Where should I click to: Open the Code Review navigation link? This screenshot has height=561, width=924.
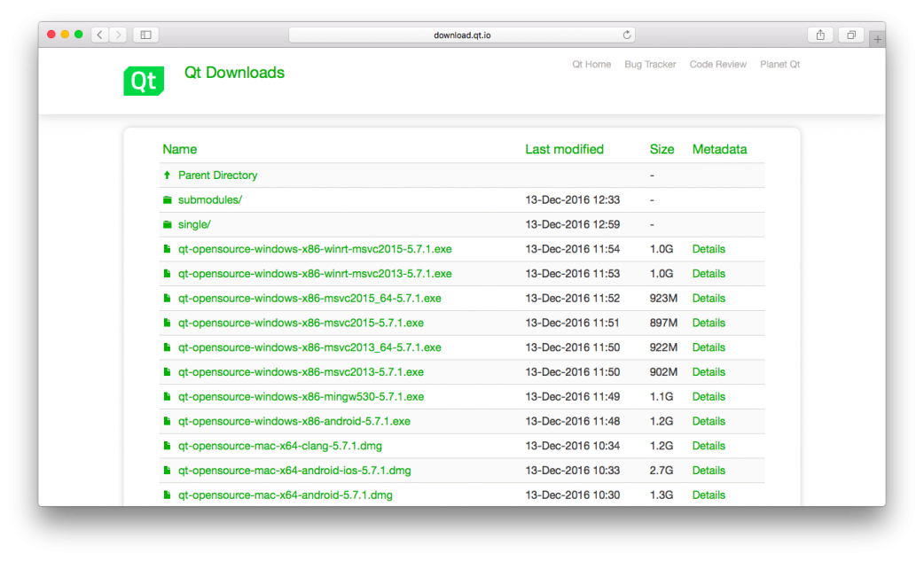717,65
